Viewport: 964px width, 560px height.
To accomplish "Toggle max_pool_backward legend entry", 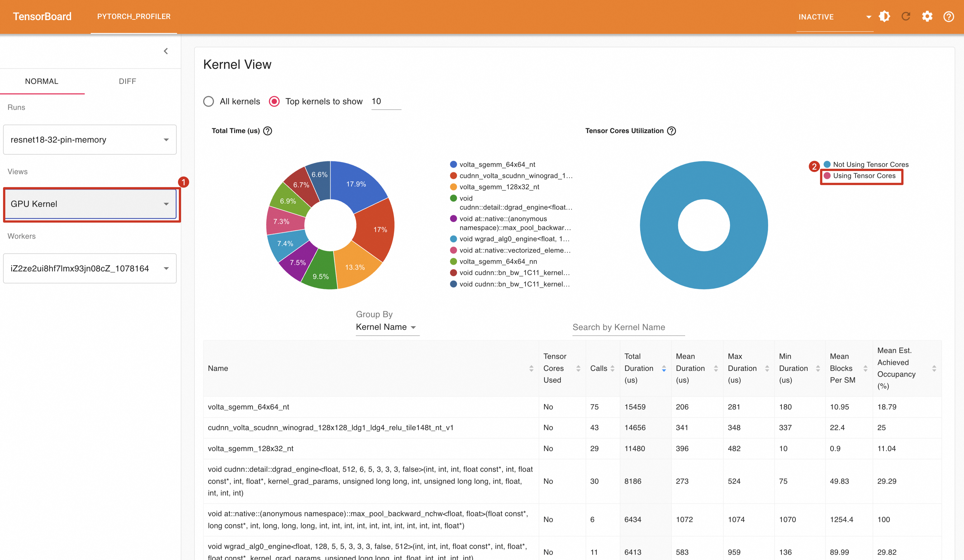I will click(x=510, y=223).
